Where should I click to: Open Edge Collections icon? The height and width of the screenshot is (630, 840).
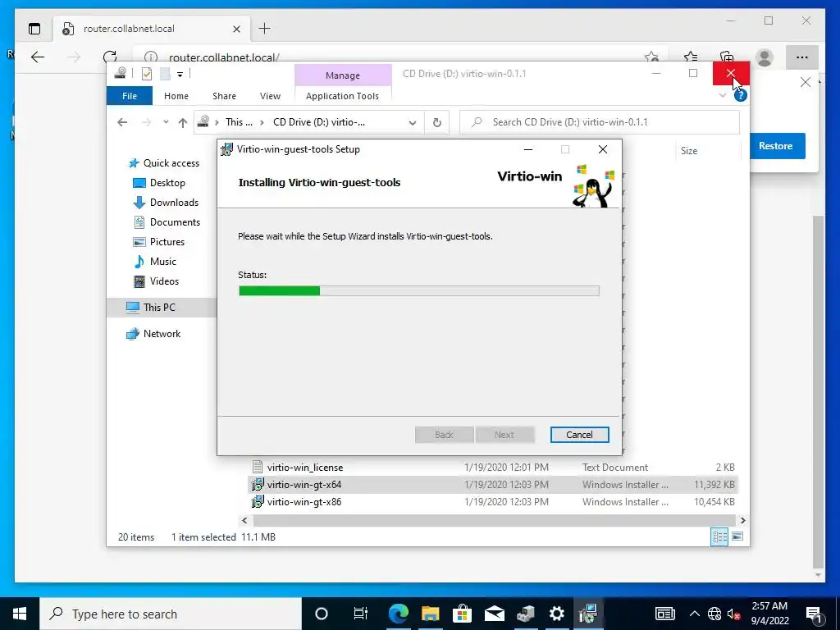pos(727,57)
